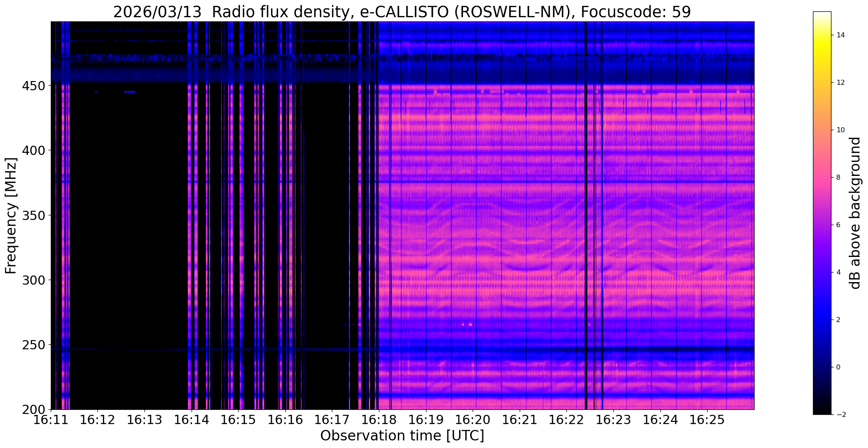Viewport: 868px width, 448px height.
Task: Click the colorbar tick label 2
Action: tap(838, 320)
